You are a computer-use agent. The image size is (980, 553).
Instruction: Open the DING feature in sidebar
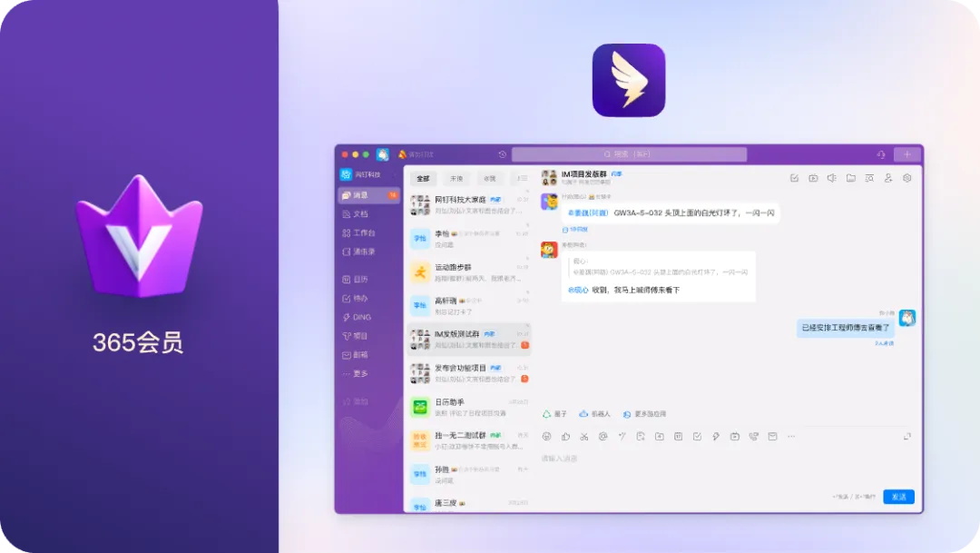click(361, 317)
